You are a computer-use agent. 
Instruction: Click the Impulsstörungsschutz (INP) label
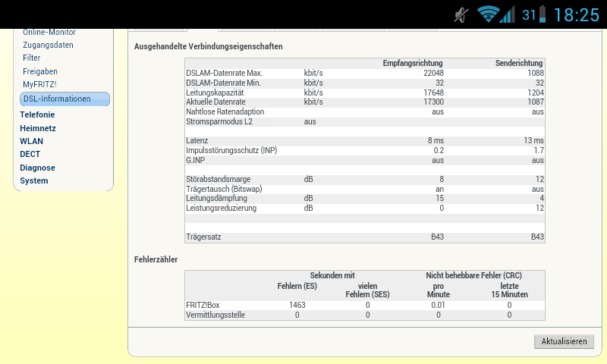(231, 150)
